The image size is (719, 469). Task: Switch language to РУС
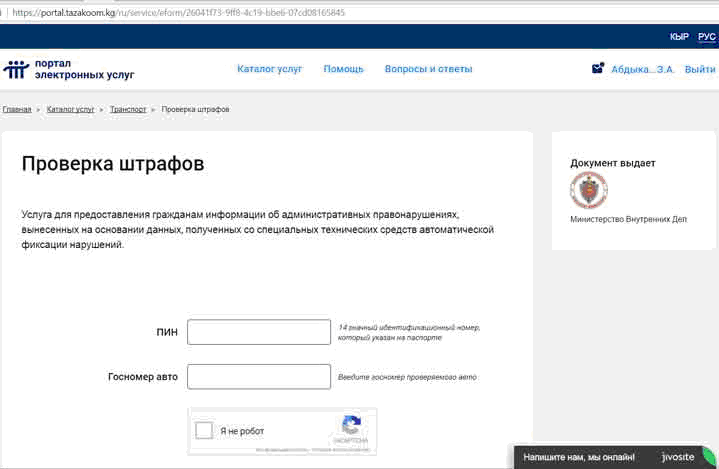point(706,37)
